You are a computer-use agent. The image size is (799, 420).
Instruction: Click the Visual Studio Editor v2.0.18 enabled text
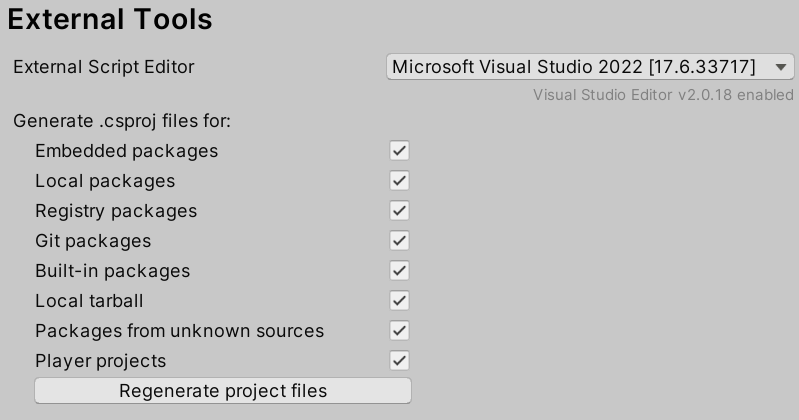[x=663, y=95]
